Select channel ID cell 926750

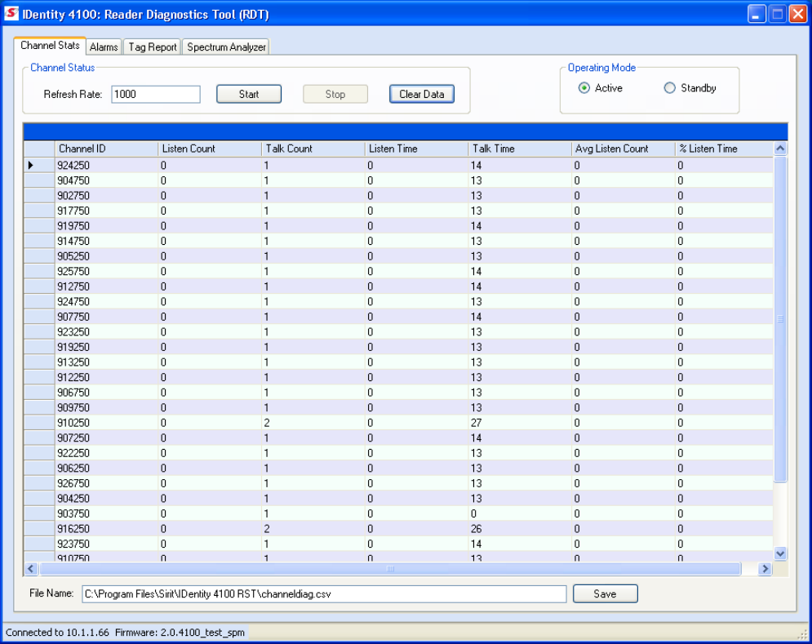coord(106,483)
